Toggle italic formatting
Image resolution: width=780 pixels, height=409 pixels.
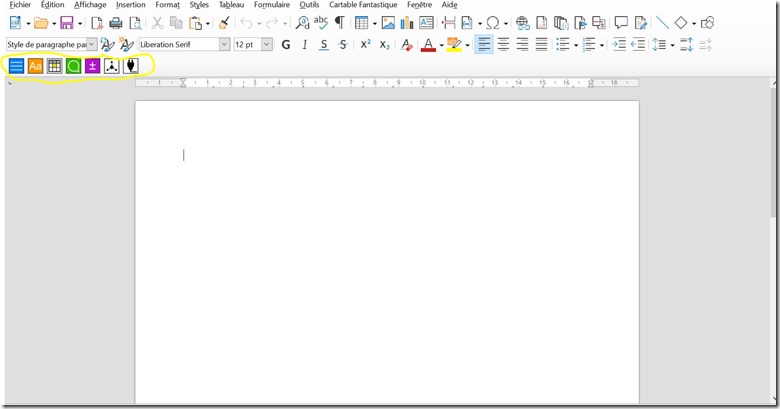[x=304, y=45]
